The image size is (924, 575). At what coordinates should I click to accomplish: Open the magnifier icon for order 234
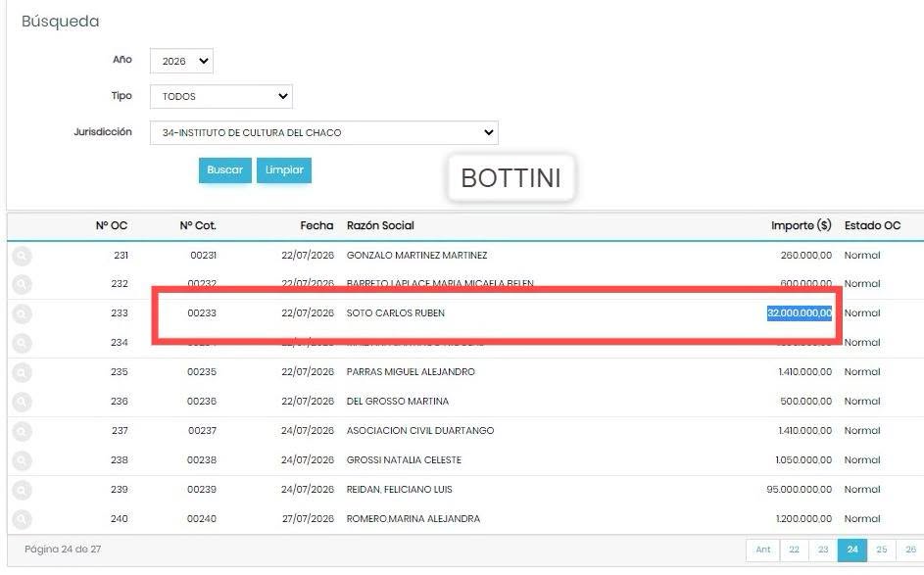coord(22,343)
